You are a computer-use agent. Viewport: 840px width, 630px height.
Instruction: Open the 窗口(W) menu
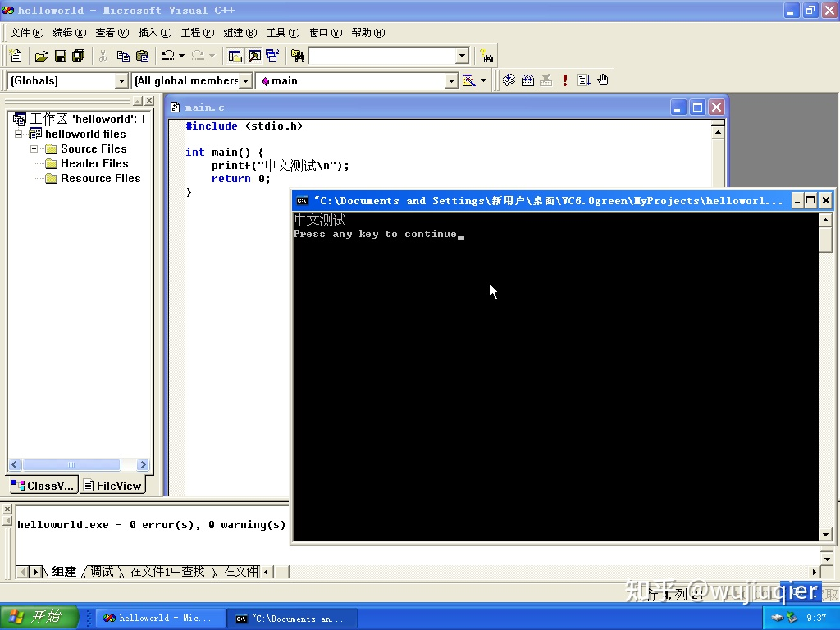pos(326,33)
